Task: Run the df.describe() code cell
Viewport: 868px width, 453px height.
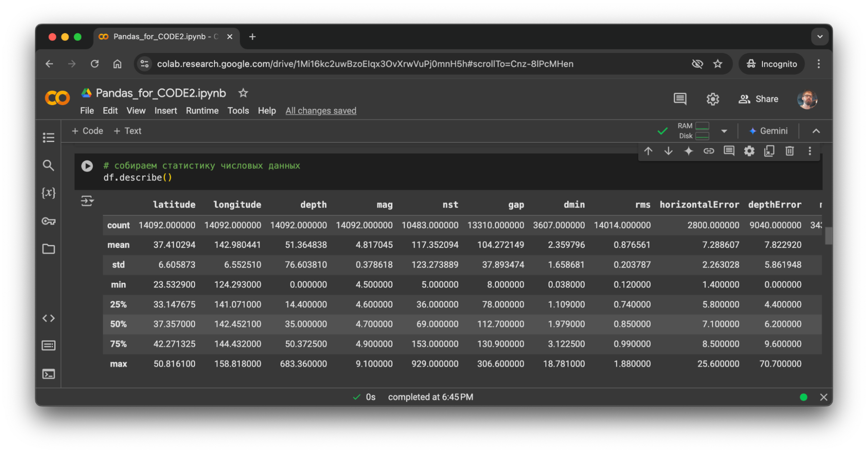Action: [87, 165]
